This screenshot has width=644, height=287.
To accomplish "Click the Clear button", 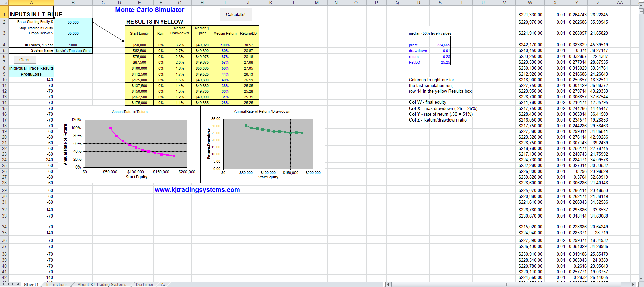I will pyautogui.click(x=24, y=60).
